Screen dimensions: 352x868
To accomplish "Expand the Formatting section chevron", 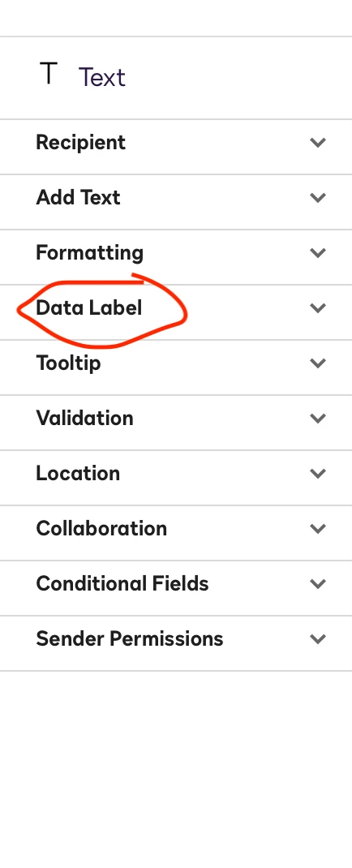I will pyautogui.click(x=318, y=253).
